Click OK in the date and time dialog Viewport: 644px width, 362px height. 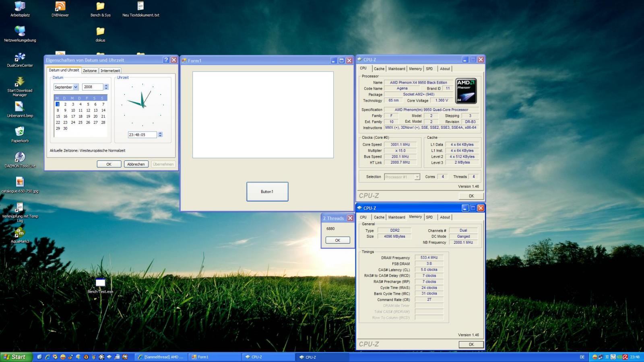pos(109,164)
